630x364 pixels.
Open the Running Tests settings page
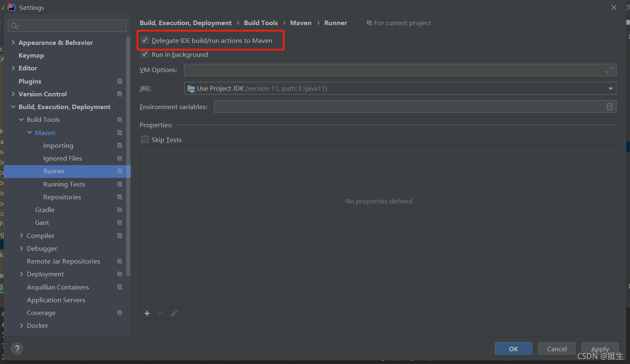(x=64, y=184)
